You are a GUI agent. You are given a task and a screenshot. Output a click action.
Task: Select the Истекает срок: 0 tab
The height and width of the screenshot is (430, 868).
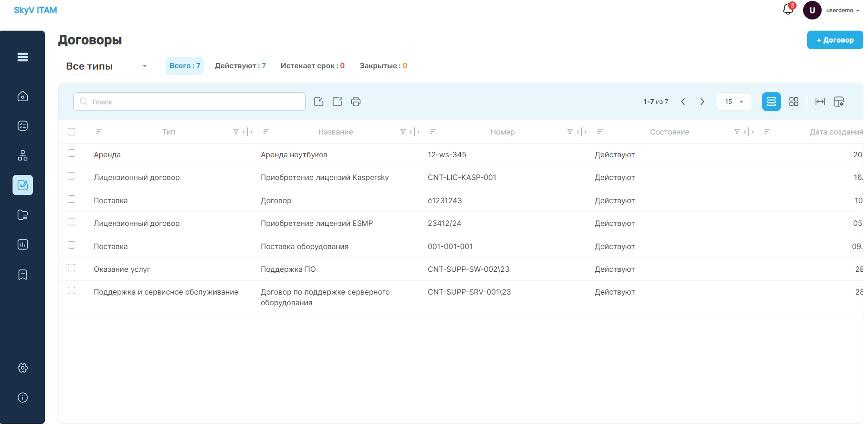(x=313, y=66)
